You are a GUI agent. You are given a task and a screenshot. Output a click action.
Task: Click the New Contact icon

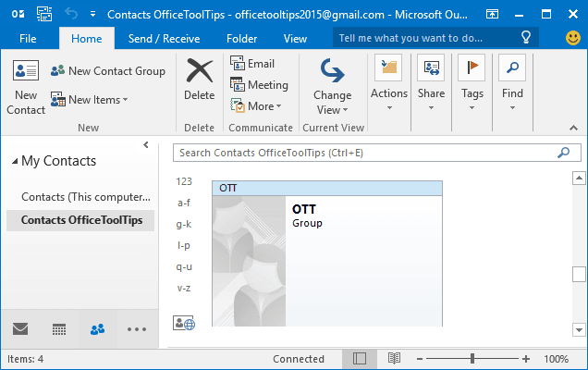tap(26, 70)
